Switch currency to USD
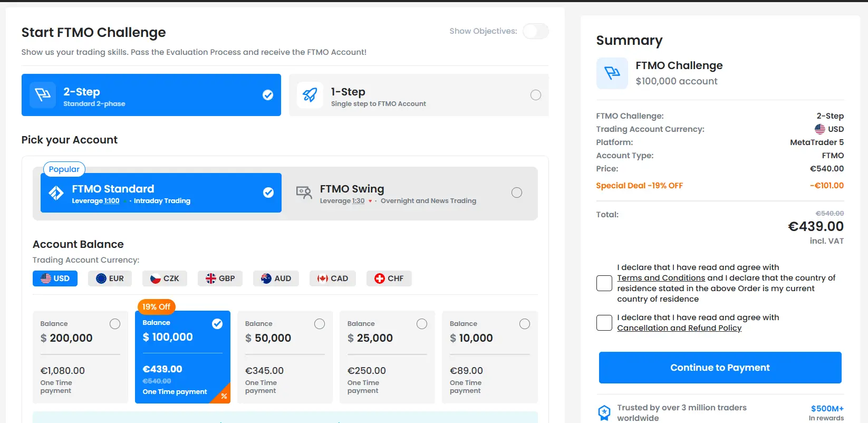 (x=55, y=278)
